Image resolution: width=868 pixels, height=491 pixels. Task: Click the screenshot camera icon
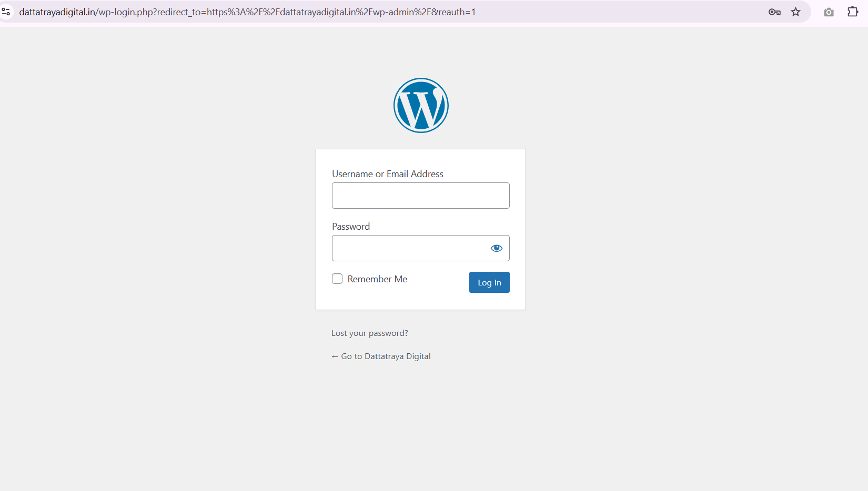(829, 11)
